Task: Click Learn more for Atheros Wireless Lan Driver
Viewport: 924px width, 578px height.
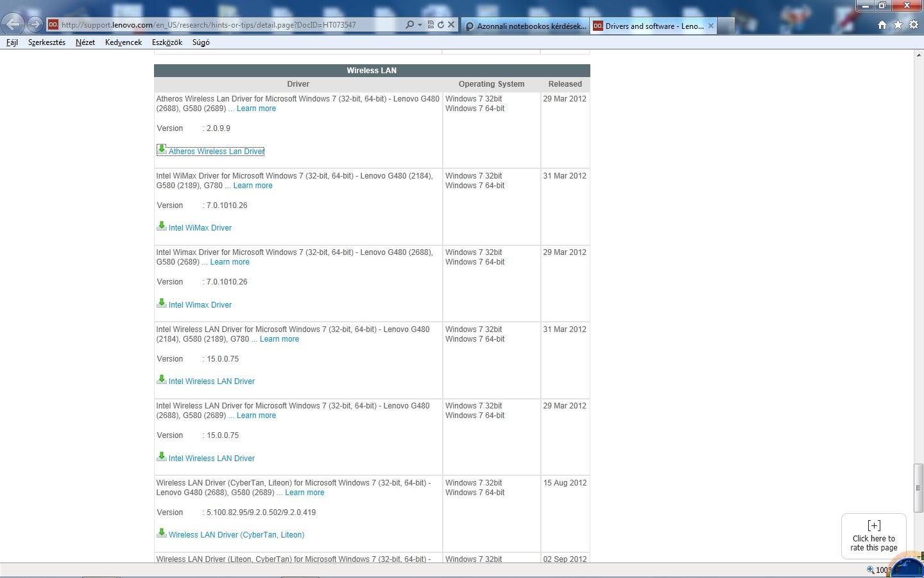Action: pyautogui.click(x=256, y=109)
